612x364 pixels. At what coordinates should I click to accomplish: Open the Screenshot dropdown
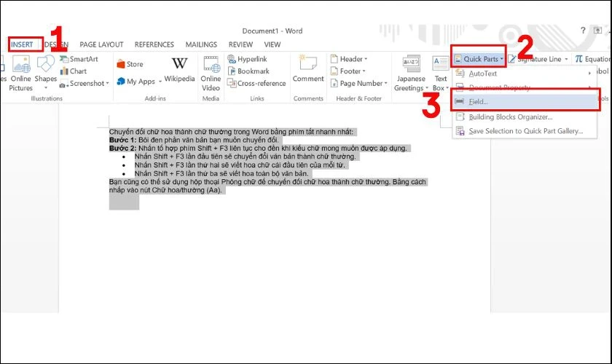84,83
